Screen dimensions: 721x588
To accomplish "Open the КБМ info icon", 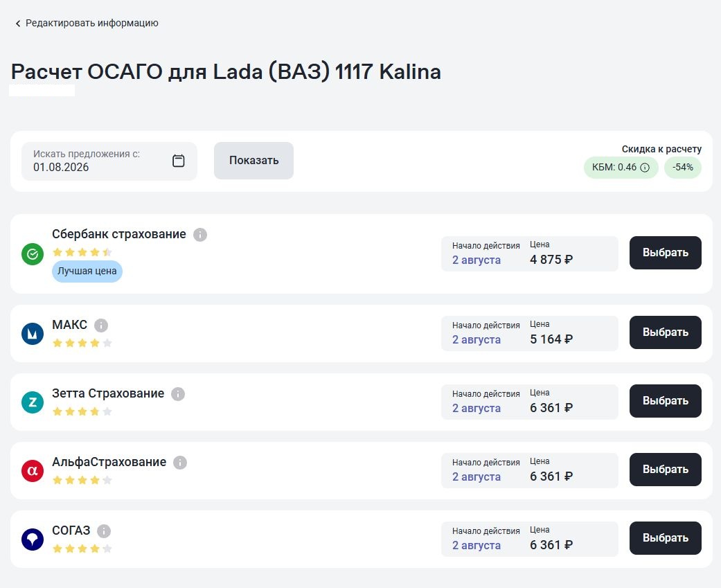I will coord(645,168).
